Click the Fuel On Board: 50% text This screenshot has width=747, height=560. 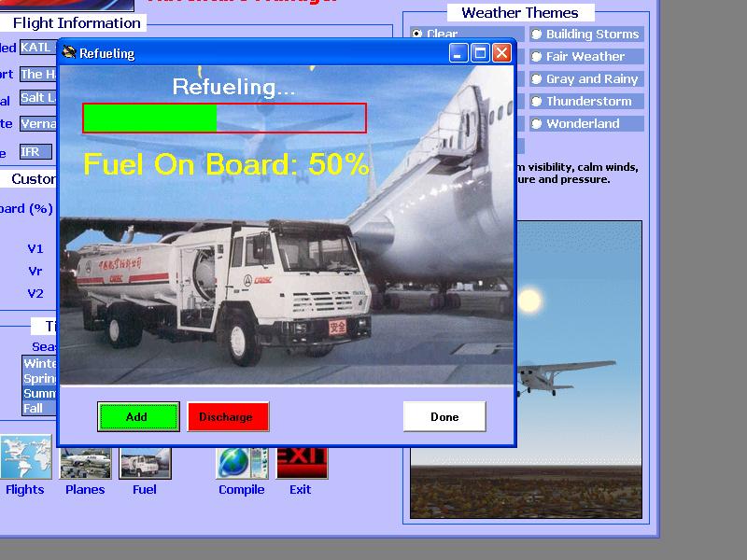pyautogui.click(x=226, y=165)
